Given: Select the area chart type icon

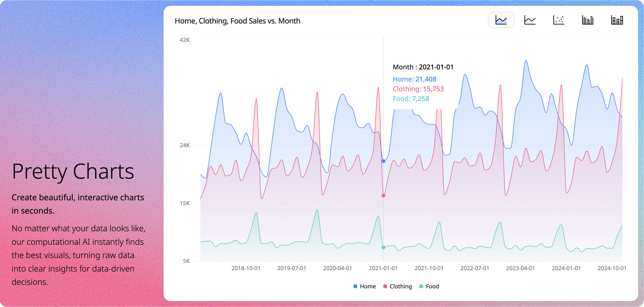Looking at the screenshot, I should [501, 20].
